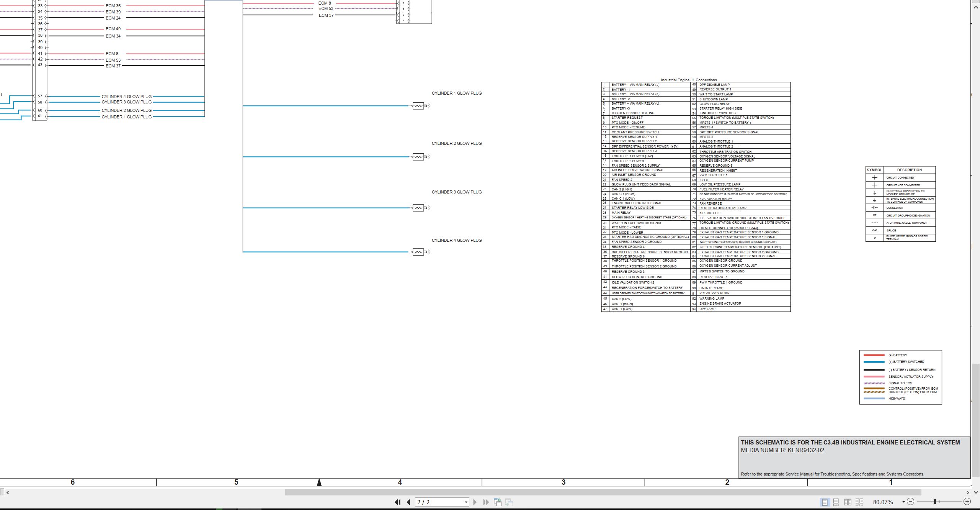
Task: Click connector pin 57
Action: point(40,96)
